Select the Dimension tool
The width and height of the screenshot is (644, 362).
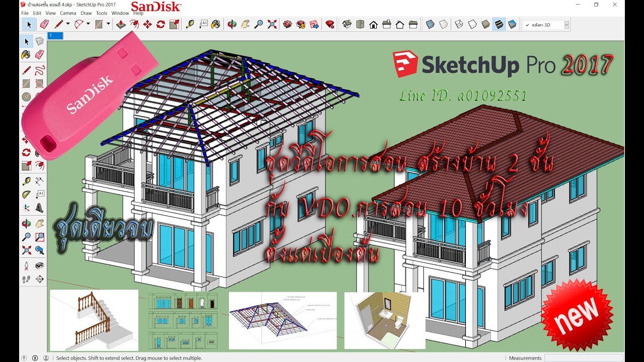(x=39, y=180)
